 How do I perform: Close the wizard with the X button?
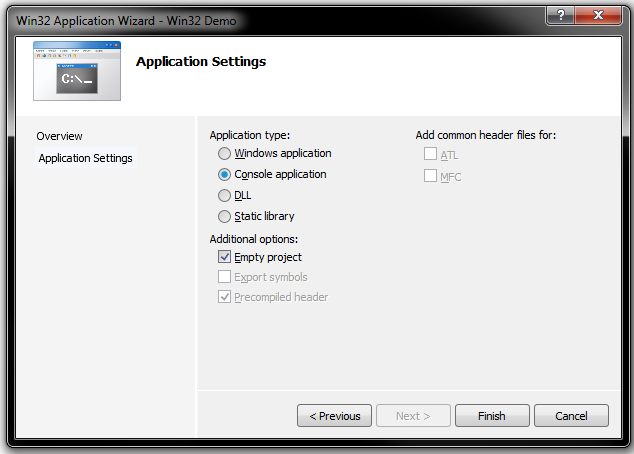point(598,17)
